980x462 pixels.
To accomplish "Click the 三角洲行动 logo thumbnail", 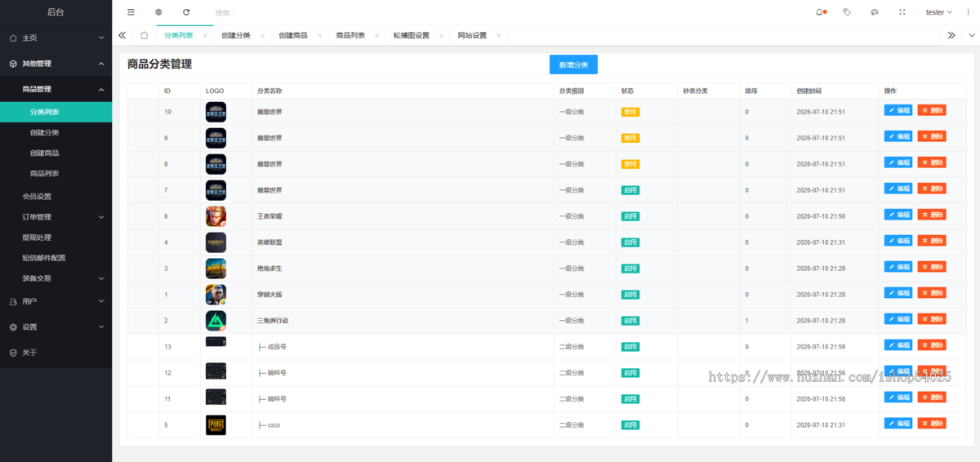I will click(216, 321).
